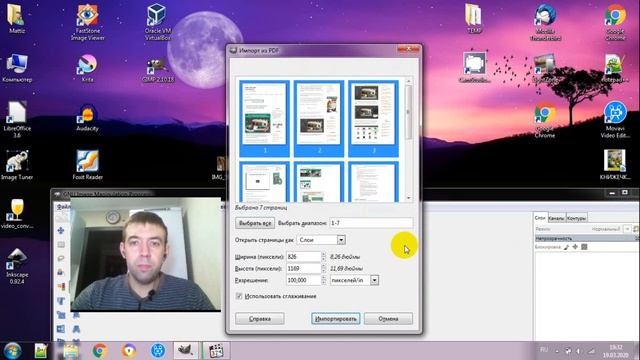Open the TEMP folder on desktop
640x360 pixels.
(x=474, y=19)
